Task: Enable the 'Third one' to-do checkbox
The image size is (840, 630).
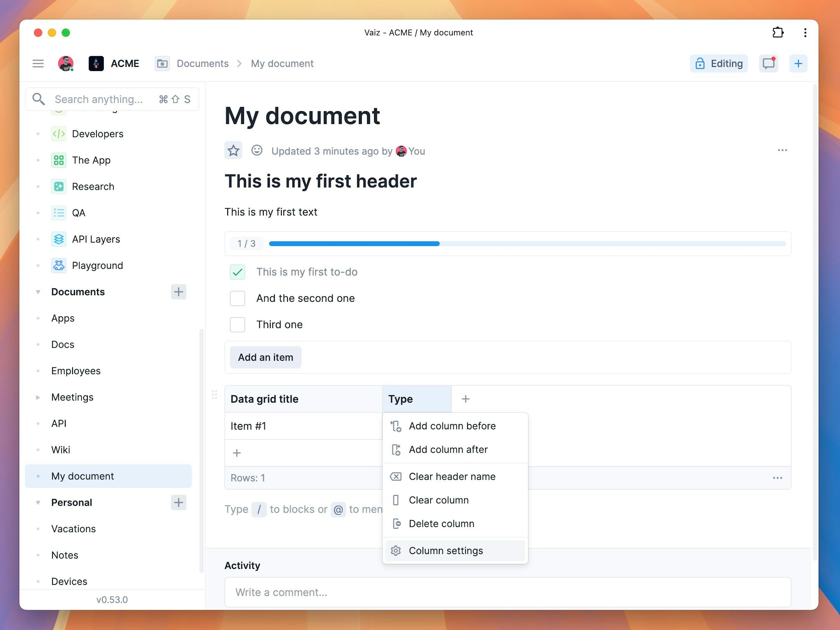Action: coord(237,324)
